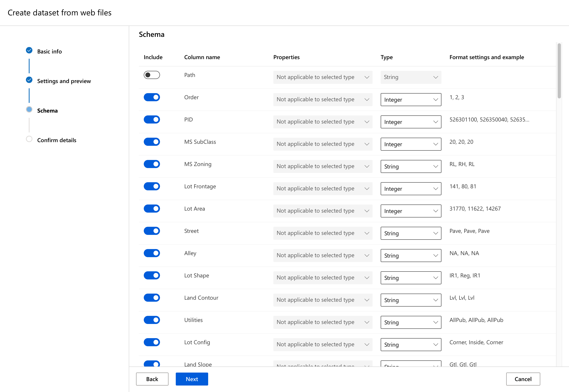Toggle off the Alley column
This screenshot has height=392, width=569.
[x=152, y=253]
